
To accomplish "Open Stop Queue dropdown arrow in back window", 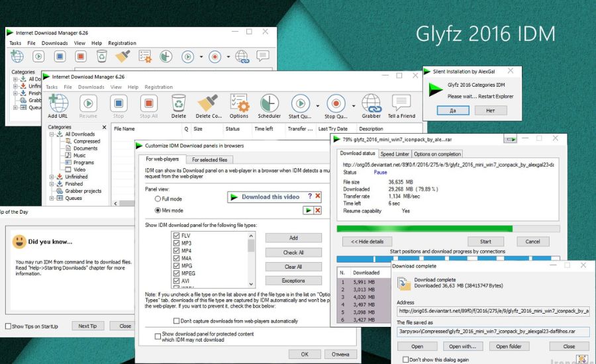I will (x=228, y=57).
